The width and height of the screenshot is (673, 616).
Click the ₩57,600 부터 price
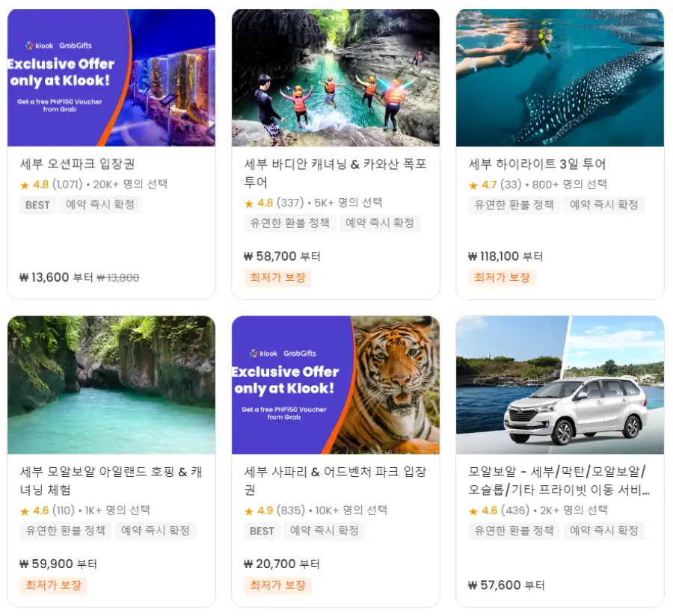coord(506,585)
